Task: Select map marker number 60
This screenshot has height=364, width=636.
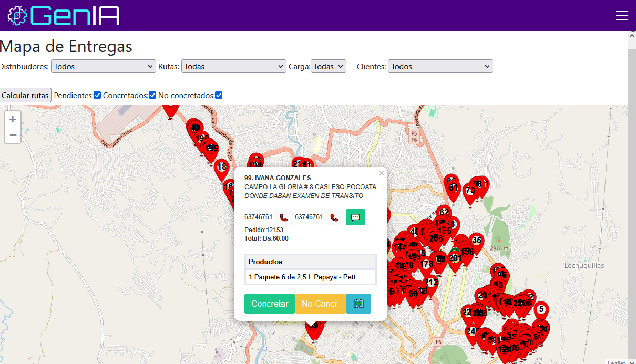Action: [413, 296]
